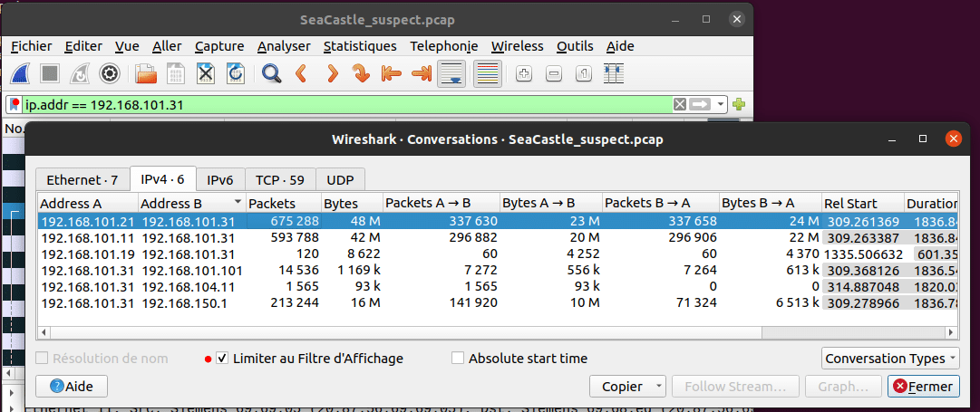Sort by Rel Start column header
This screenshot has width=980, height=412.
coord(862,204)
